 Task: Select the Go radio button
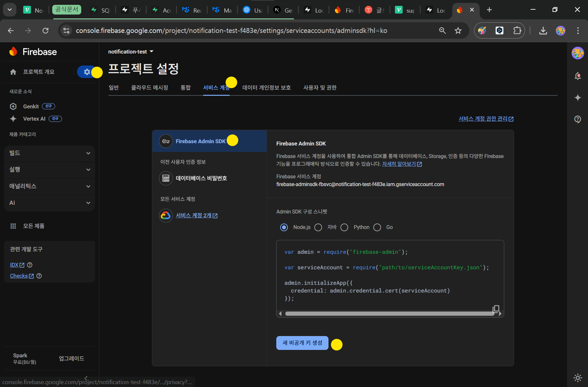(377, 227)
